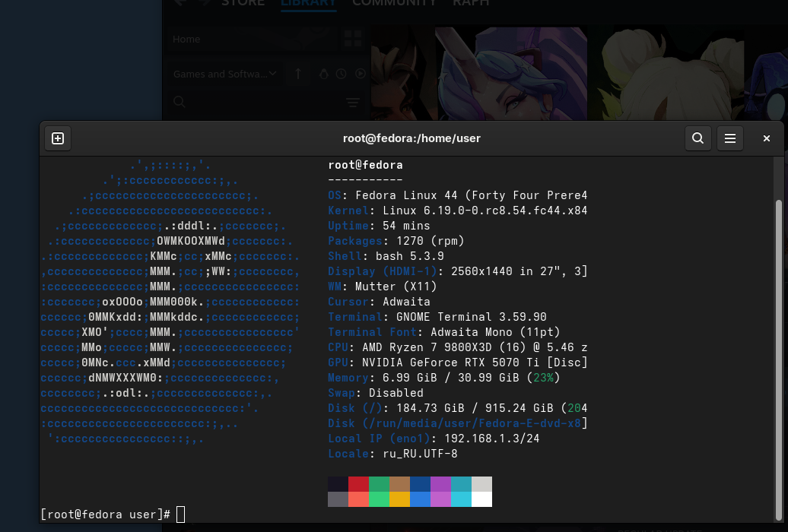Toggle the Linux penguin filter in Steam
Screen dimensions: 788x532
tap(324, 74)
